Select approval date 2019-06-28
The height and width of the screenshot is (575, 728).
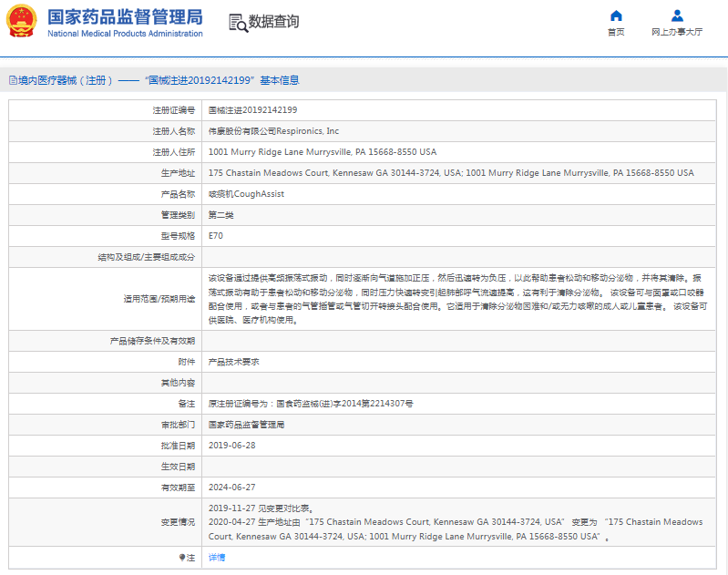[231, 446]
